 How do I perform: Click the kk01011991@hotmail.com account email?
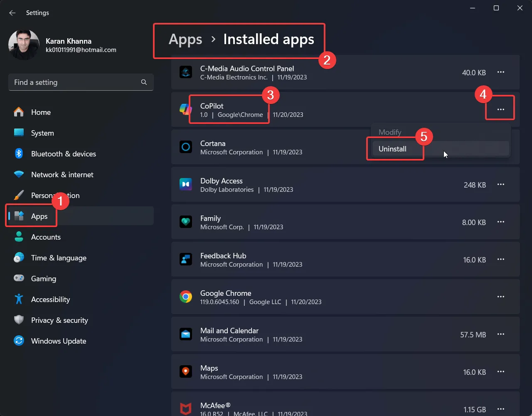click(81, 50)
